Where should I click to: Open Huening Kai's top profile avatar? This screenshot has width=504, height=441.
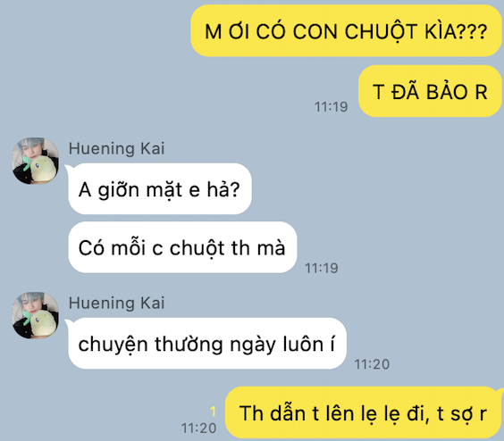tap(36, 161)
